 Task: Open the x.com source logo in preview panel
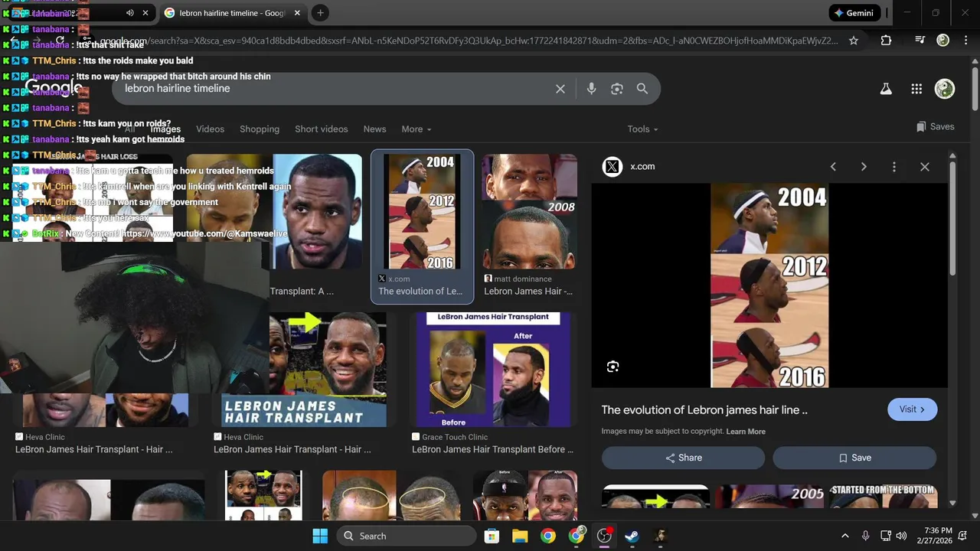click(x=612, y=167)
